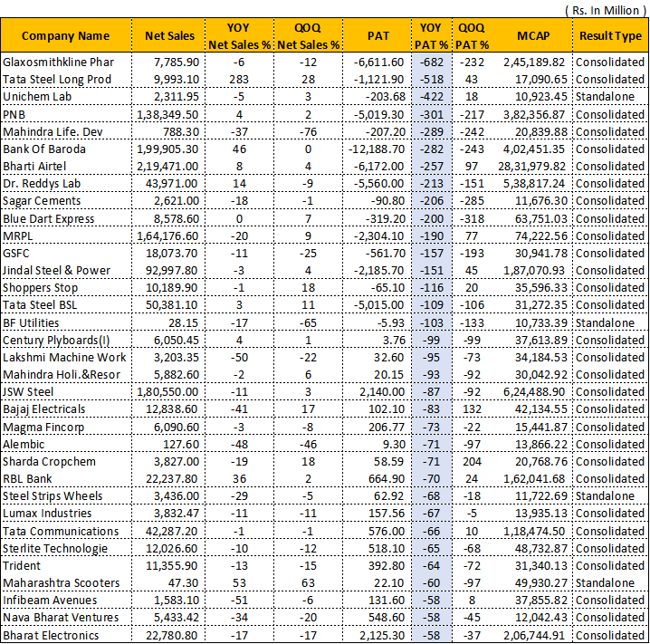Click the YOY PAT % header
The height and width of the screenshot is (644, 650).
pos(431,36)
